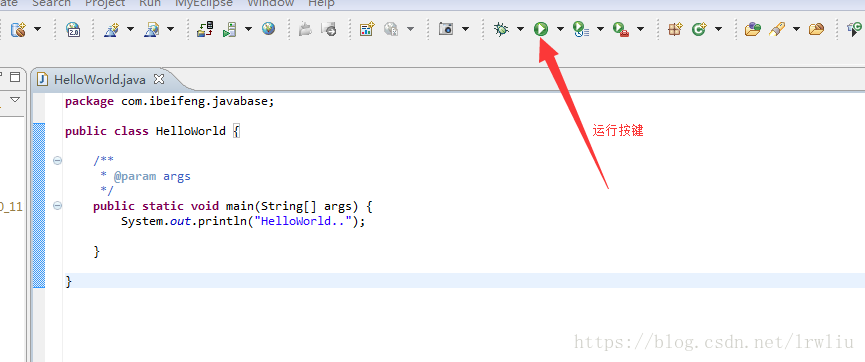Viewport: 865px width, 362px height.
Task: Open dropdown next to second wizard icon
Action: tap(170, 29)
